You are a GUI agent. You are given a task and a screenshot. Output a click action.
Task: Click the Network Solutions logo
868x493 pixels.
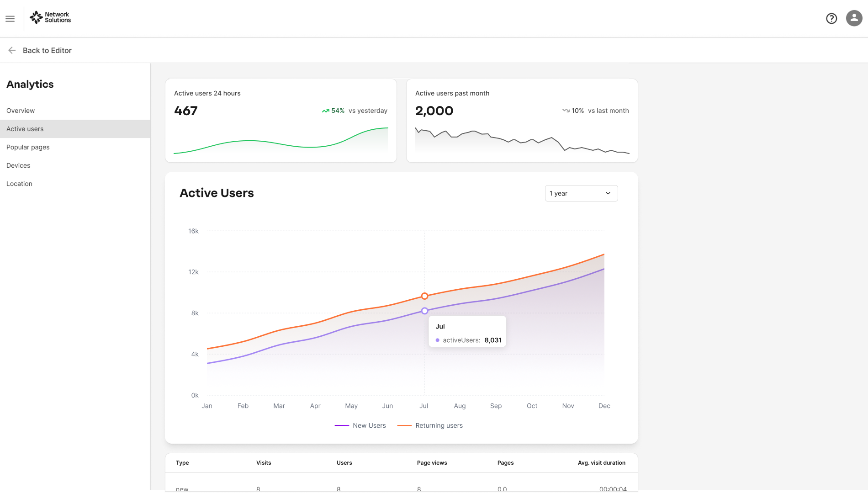click(x=50, y=17)
